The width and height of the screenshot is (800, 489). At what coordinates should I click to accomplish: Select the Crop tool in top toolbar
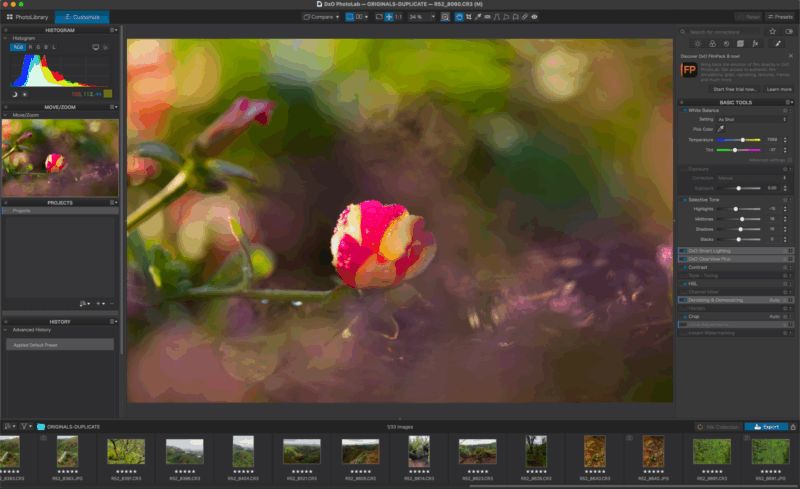pos(468,17)
